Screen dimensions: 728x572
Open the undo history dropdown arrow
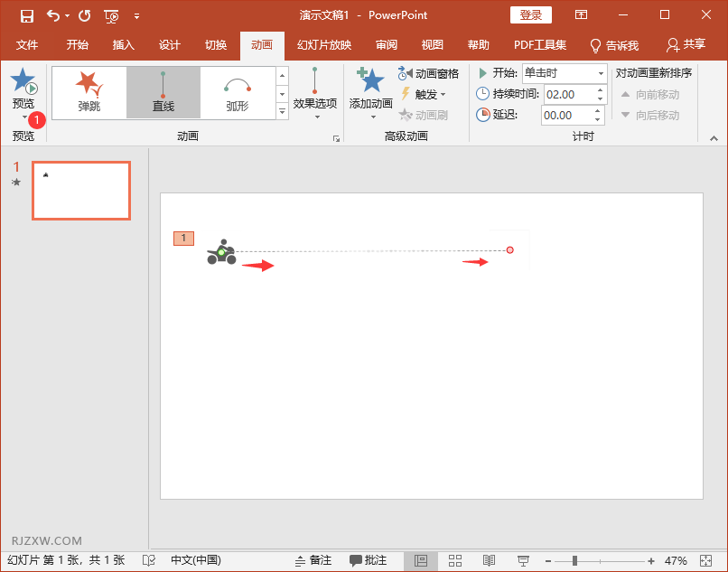click(68, 16)
